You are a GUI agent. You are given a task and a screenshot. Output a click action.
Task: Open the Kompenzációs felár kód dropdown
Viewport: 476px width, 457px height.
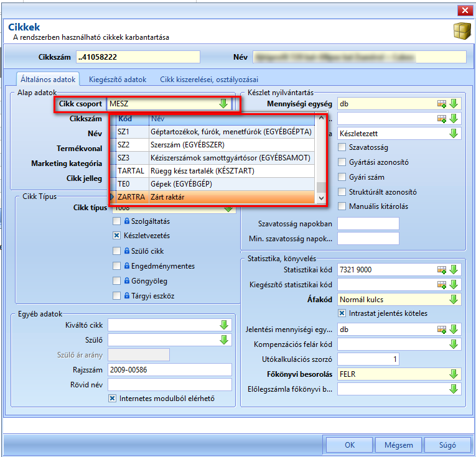pyautogui.click(x=454, y=344)
